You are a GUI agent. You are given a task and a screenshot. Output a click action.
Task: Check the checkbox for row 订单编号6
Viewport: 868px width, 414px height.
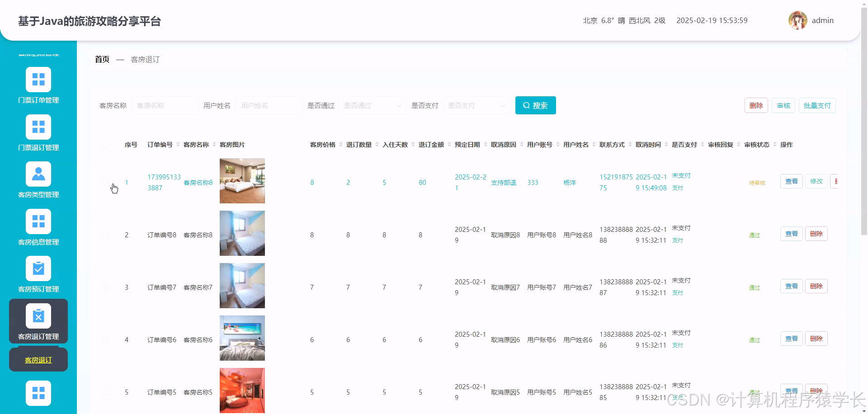[105, 340]
